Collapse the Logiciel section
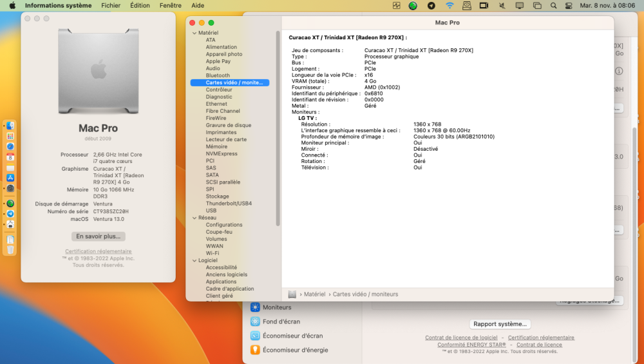 tap(194, 260)
